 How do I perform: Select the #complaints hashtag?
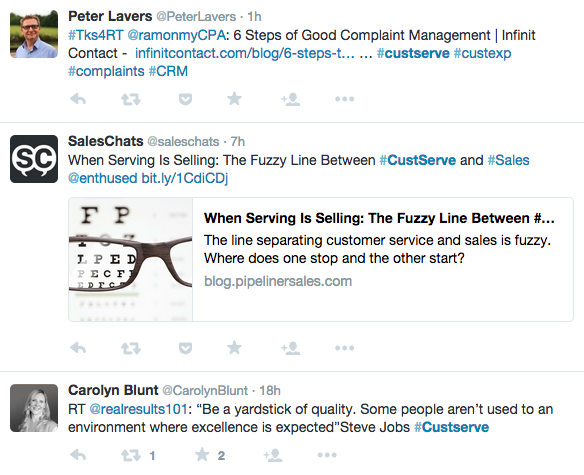click(x=106, y=71)
